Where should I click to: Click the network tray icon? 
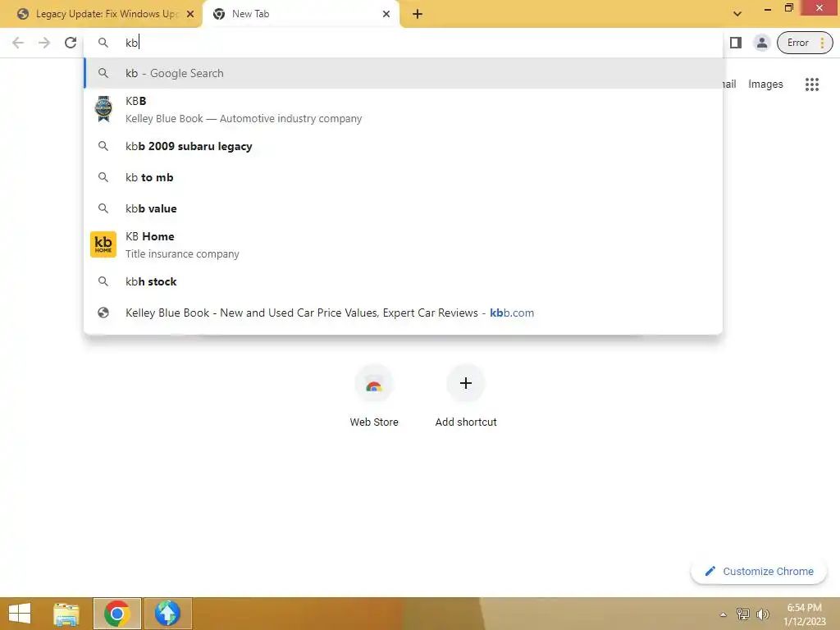[743, 614]
